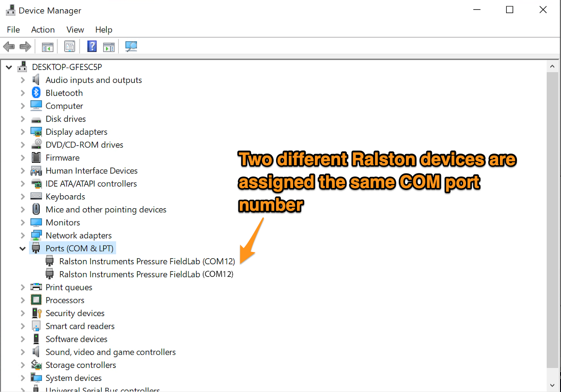Click the Processors icon
This screenshot has height=392, width=561.
coord(36,300)
